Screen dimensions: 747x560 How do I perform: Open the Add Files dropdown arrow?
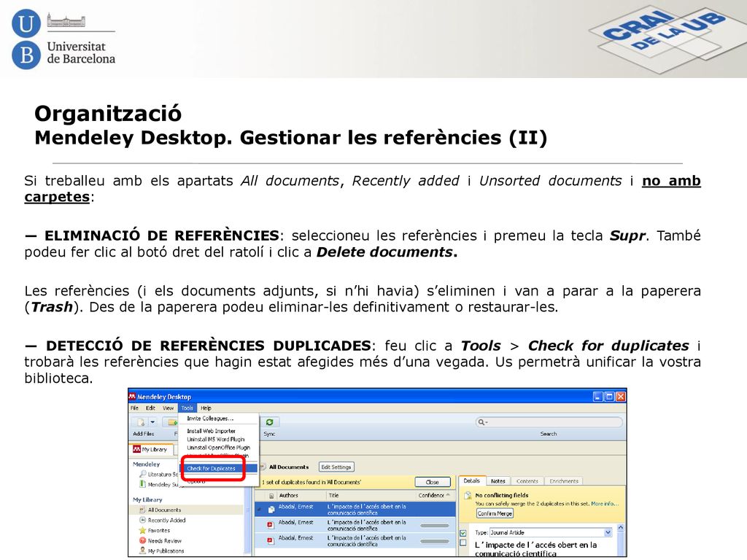(152, 422)
